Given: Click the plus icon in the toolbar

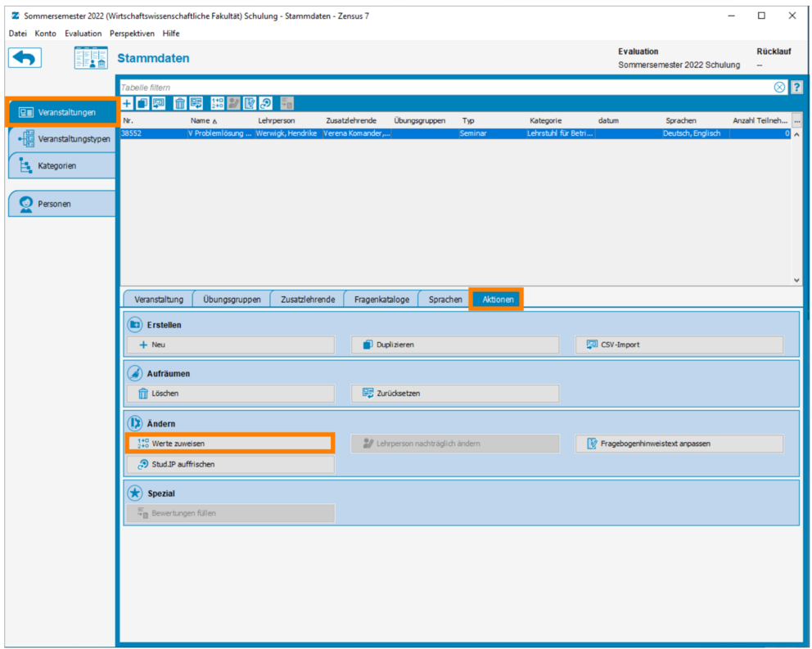Looking at the screenshot, I should click(x=127, y=103).
